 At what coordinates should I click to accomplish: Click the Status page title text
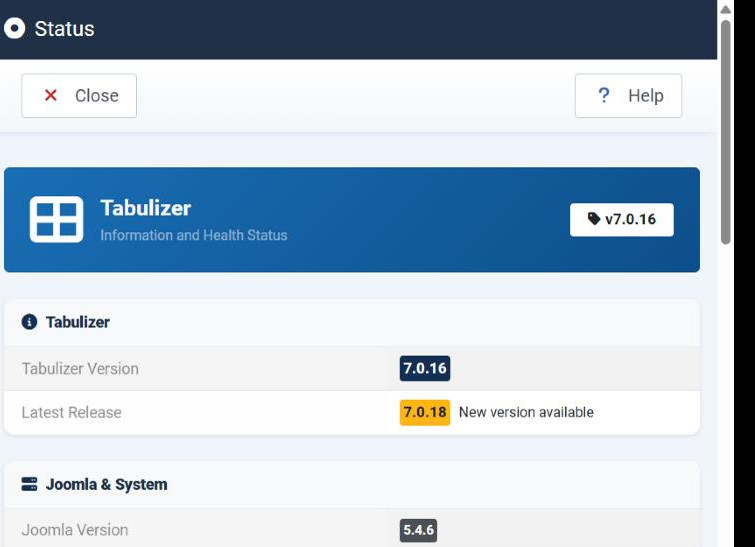click(65, 28)
